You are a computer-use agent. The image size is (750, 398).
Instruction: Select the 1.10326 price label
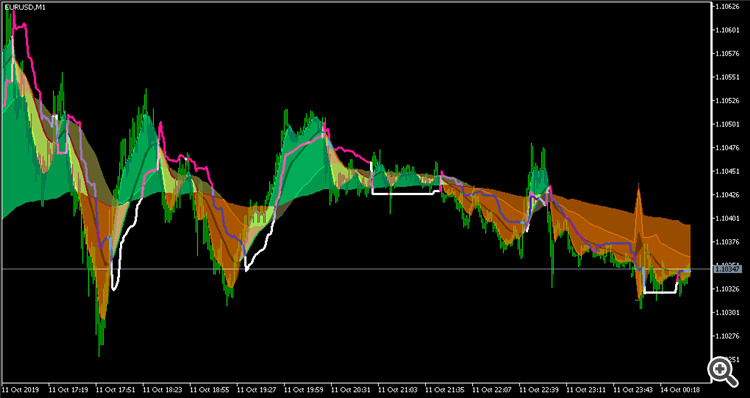[727, 289]
